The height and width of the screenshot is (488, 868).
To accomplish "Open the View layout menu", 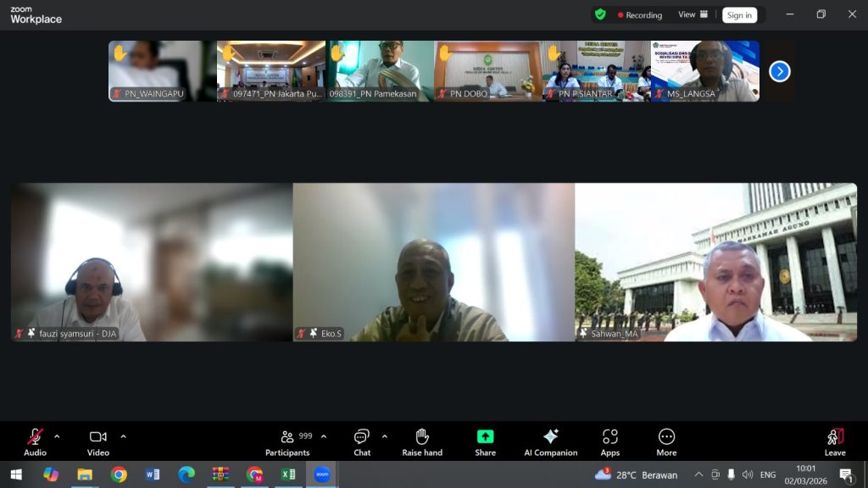I will [x=693, y=14].
